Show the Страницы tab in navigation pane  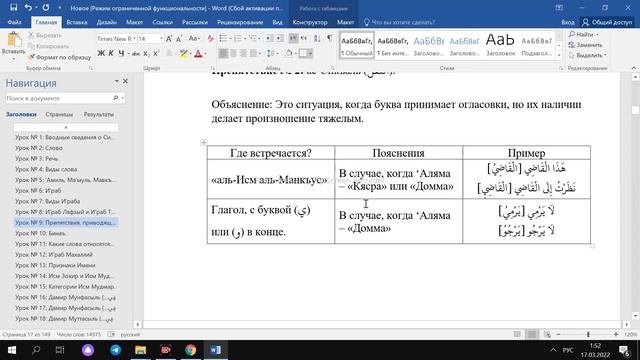coord(59,115)
